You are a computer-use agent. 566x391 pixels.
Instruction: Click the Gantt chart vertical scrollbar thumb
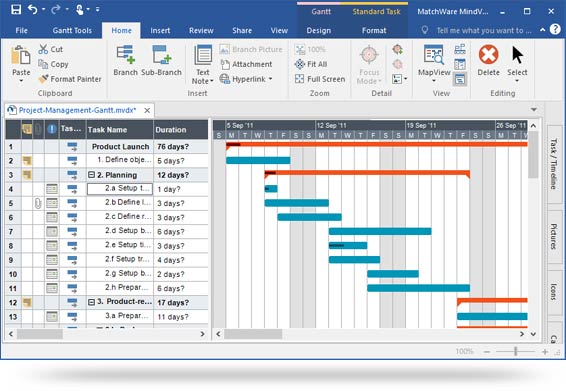[533, 155]
